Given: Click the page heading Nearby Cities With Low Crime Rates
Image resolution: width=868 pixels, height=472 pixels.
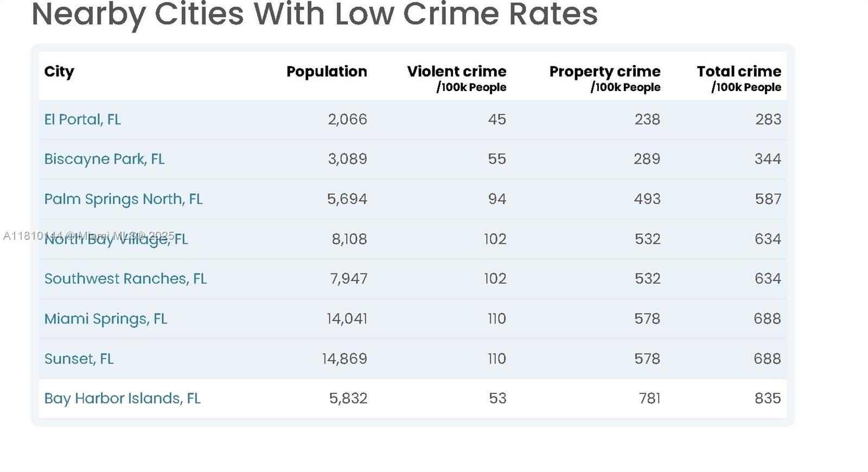Looking at the screenshot, I should pyautogui.click(x=315, y=14).
